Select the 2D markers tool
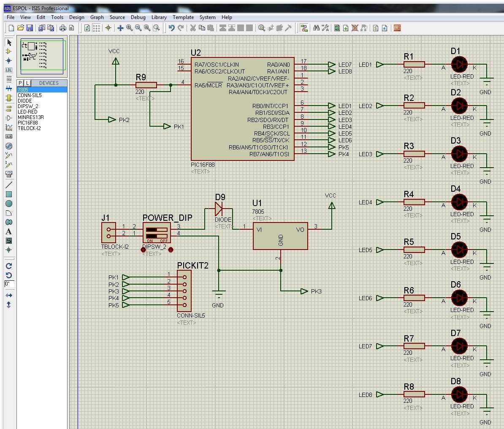 point(9,250)
